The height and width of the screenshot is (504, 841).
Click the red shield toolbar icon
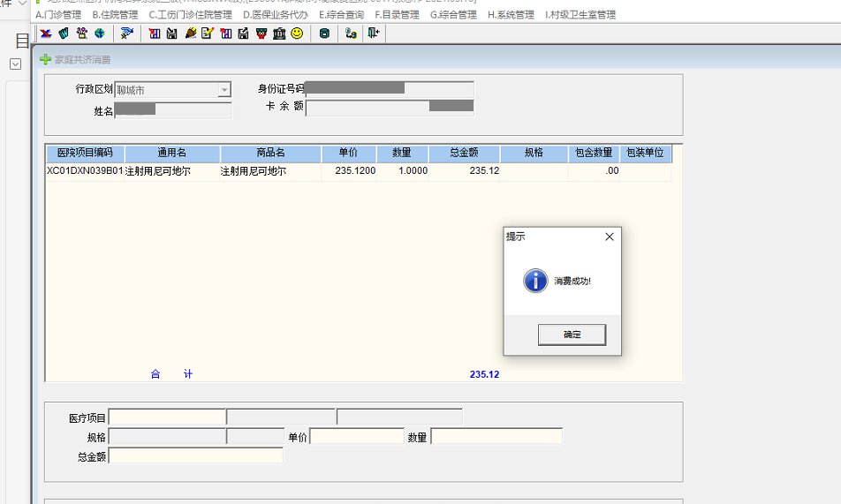[261, 34]
